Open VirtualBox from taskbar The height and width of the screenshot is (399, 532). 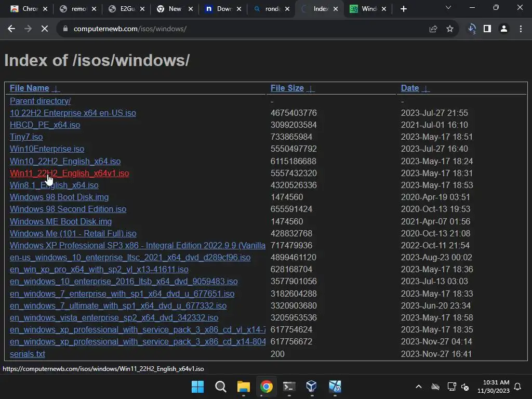tap(312, 387)
